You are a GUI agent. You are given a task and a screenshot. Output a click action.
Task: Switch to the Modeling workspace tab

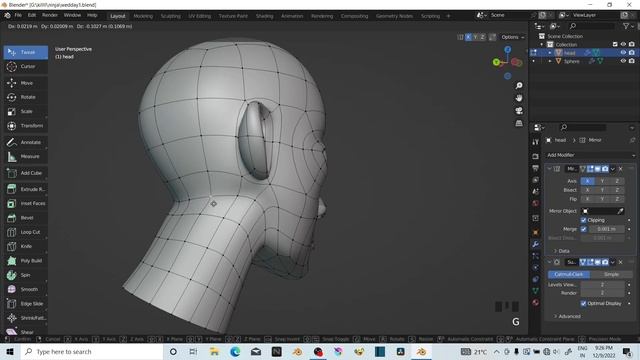143,16
